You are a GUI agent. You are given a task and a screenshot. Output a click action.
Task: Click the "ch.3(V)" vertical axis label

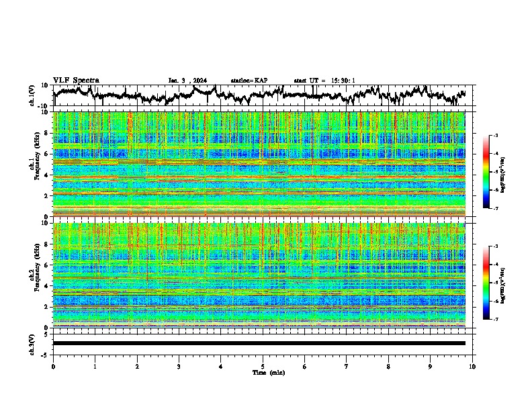coord(32,345)
